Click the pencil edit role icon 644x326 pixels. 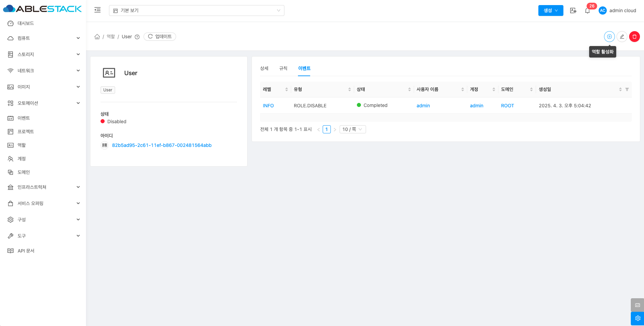click(x=622, y=37)
